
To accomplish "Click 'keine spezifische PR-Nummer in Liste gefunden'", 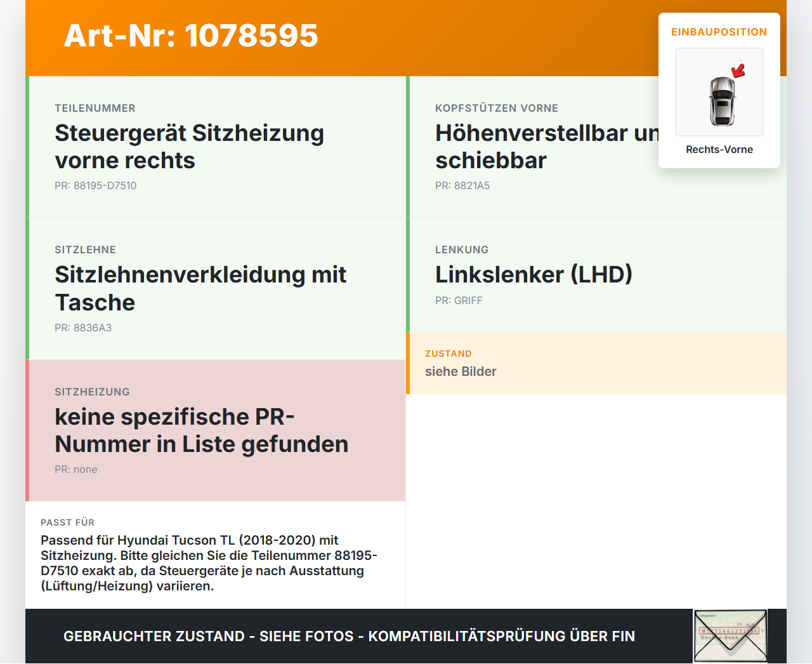I will point(202,430).
